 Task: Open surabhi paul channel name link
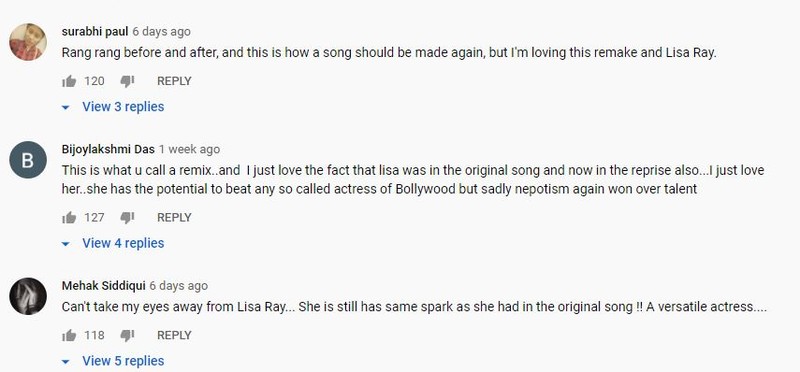click(95, 32)
